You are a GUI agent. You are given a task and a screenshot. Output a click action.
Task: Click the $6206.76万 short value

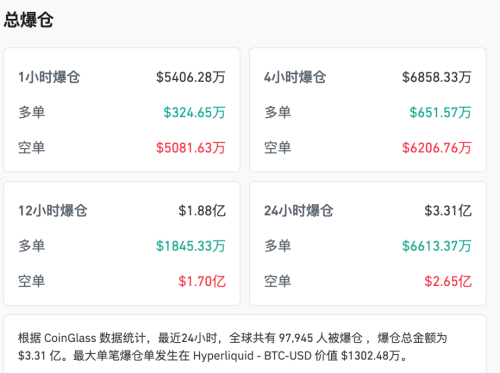tap(437, 148)
